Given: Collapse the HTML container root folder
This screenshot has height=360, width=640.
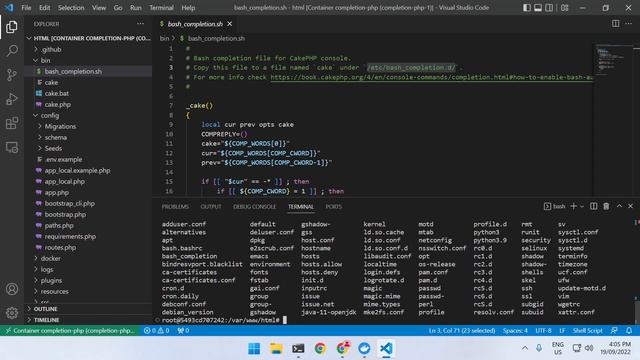Looking at the screenshot, I should 88,38.
